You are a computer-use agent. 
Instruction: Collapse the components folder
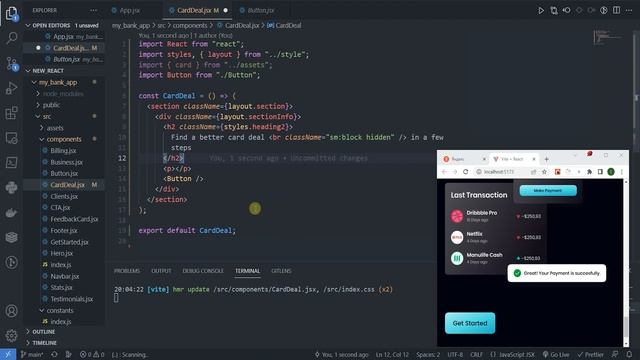tap(64, 139)
